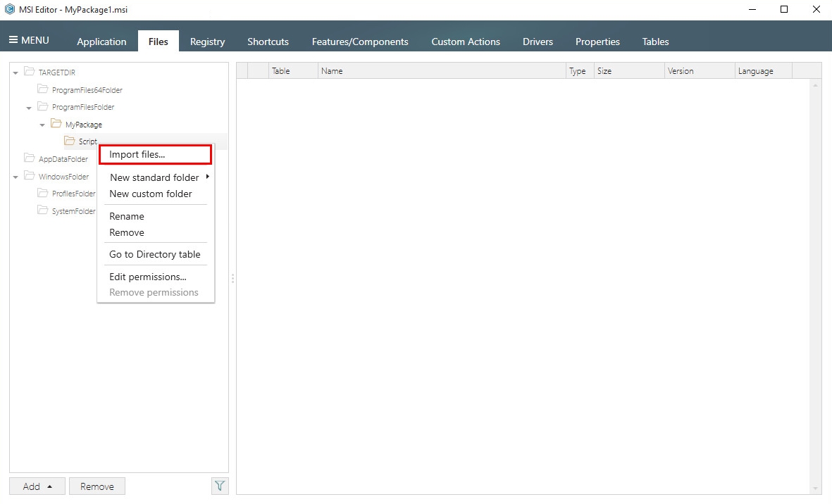Image resolution: width=832 pixels, height=504 pixels.
Task: Click the SystemFolder folder icon
Action: tap(42, 210)
